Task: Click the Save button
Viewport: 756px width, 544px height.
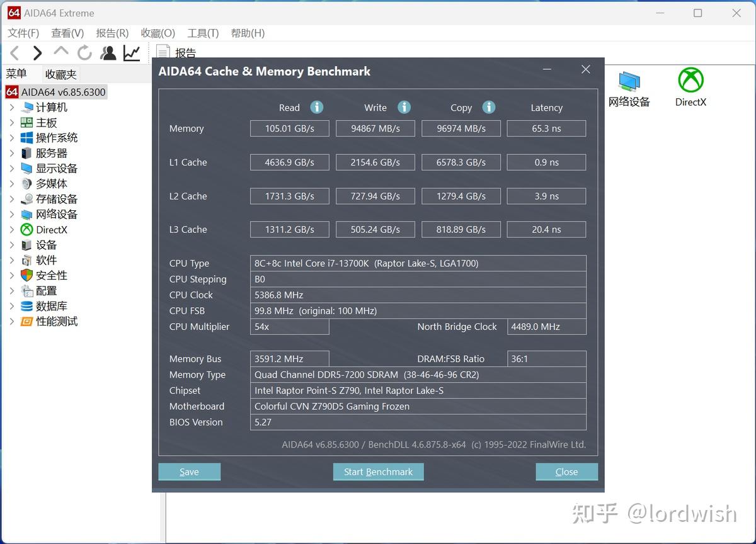Action: pos(189,472)
